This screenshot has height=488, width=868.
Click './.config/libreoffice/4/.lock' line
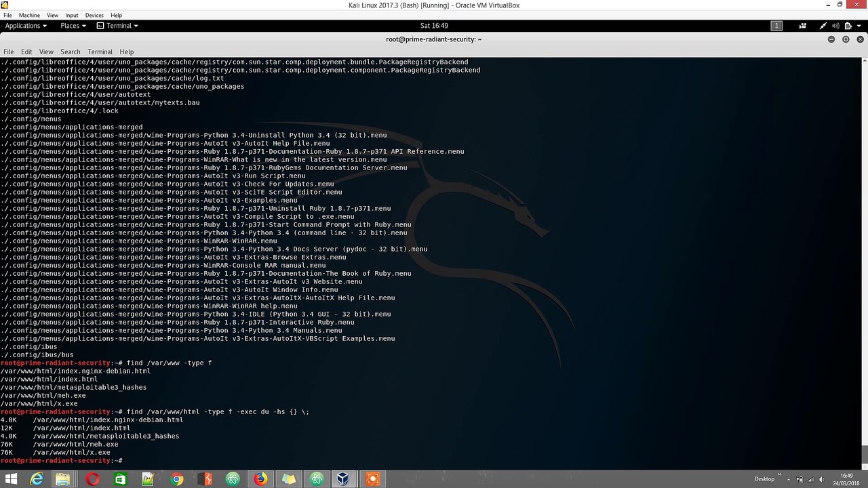60,110
